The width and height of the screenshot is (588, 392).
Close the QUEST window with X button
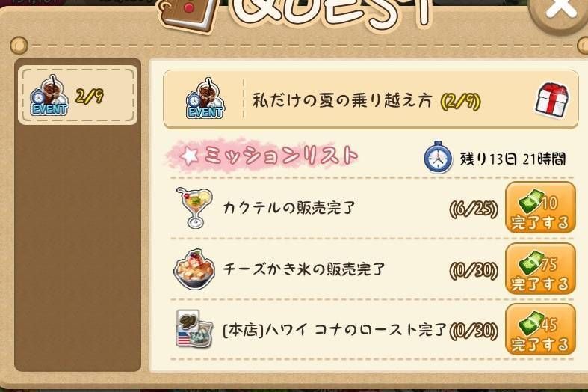[560, 11]
